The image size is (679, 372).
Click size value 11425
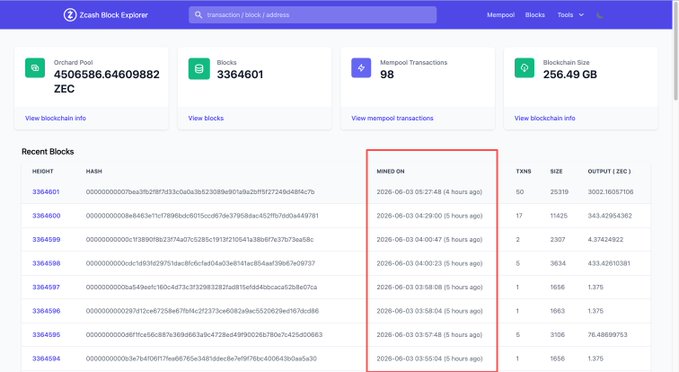[559, 215]
